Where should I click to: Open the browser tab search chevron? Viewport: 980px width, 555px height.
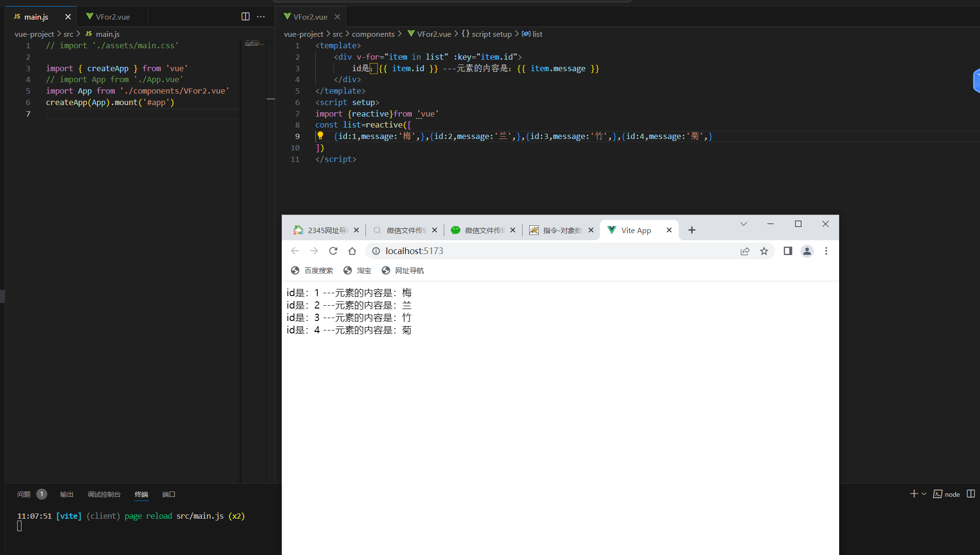tap(744, 224)
